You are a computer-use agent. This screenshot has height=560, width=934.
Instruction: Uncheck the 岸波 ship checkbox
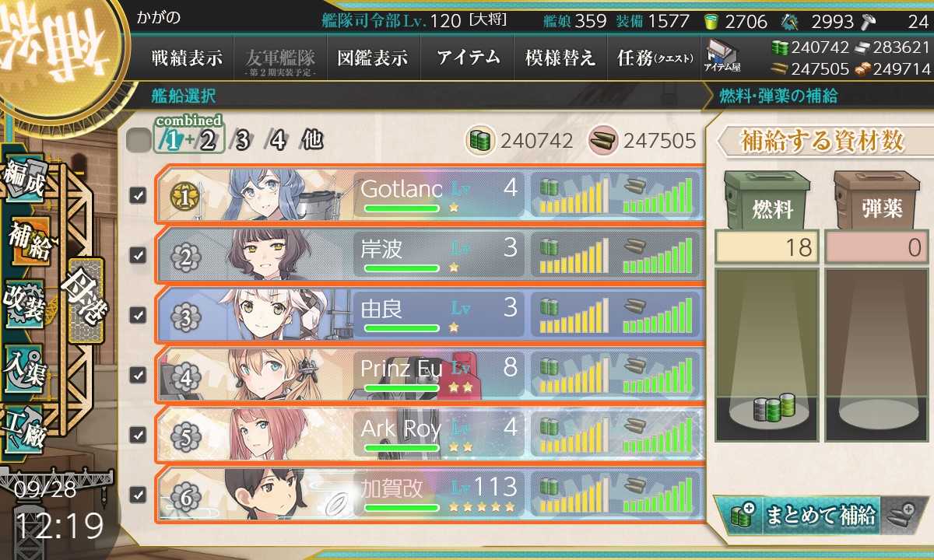(x=138, y=254)
